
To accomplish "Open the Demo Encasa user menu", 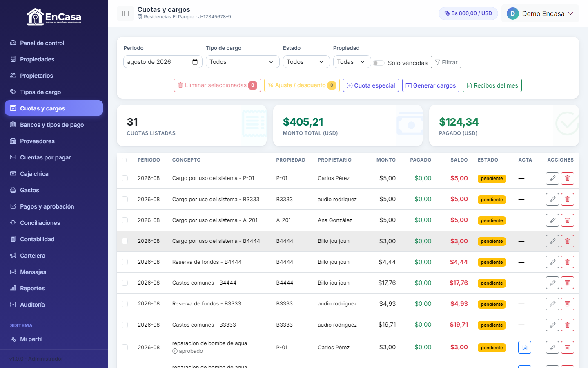I will (x=540, y=13).
